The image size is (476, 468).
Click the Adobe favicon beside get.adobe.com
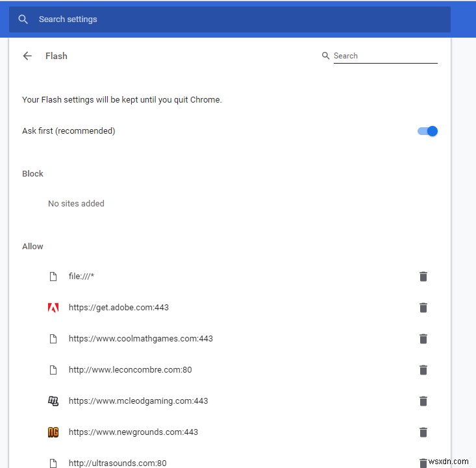[53, 308]
